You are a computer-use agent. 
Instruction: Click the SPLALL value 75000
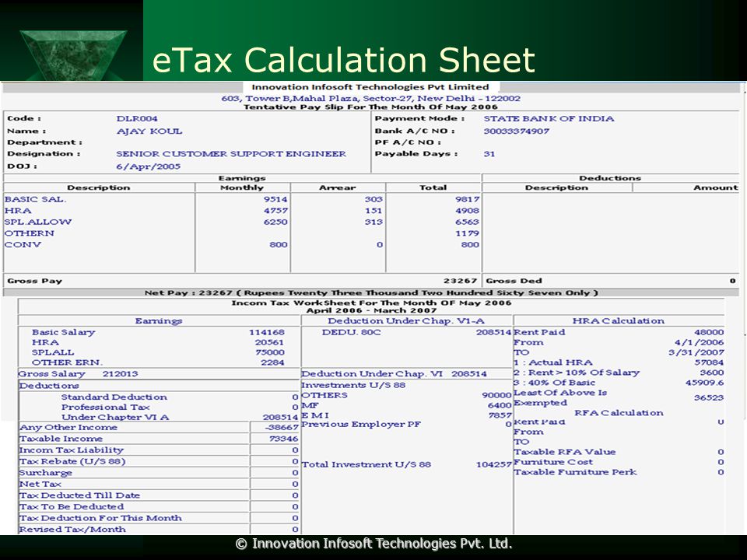[x=270, y=352]
